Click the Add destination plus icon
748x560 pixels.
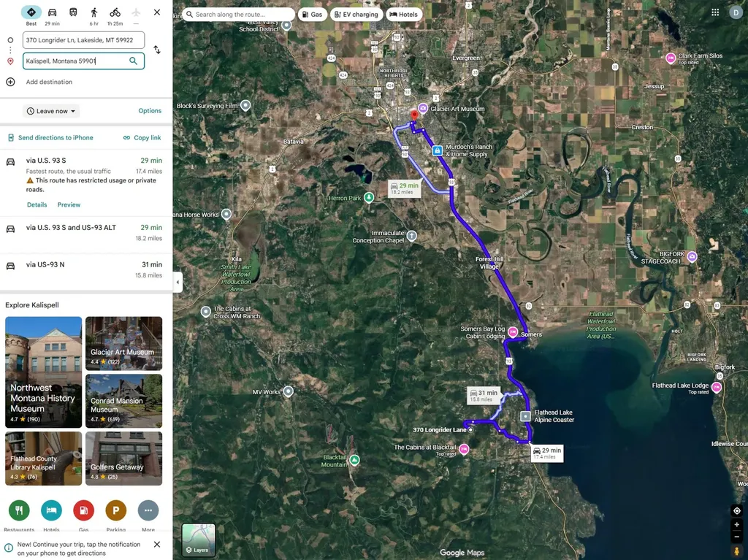tap(10, 82)
